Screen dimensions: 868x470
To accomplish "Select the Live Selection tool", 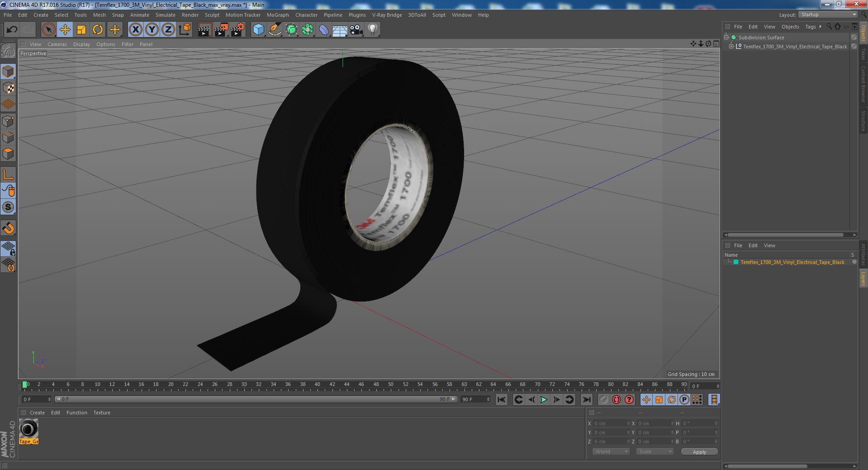I will click(x=48, y=30).
